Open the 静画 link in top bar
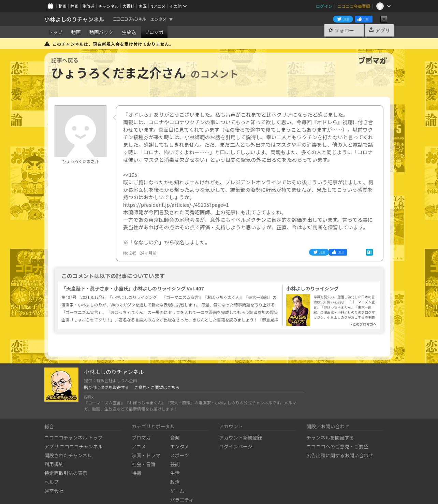438x504 pixels. pyautogui.click(x=74, y=6)
